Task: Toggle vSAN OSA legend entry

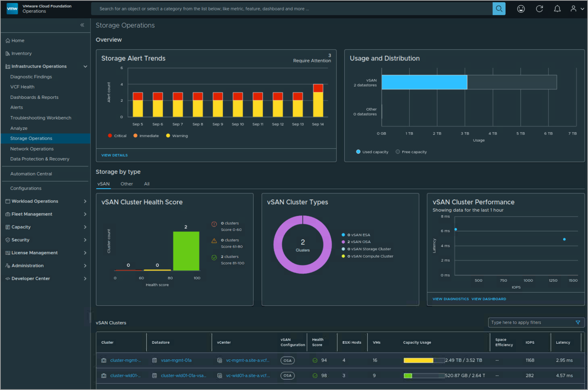Action: 356,242
